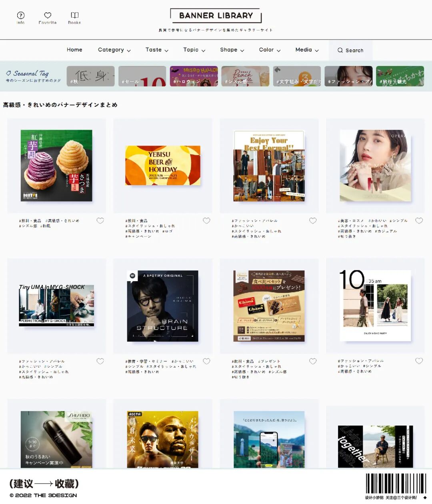This screenshot has height=504, width=432.
Task: Open the sweet potato Mont Blanc banner
Action: [56, 166]
